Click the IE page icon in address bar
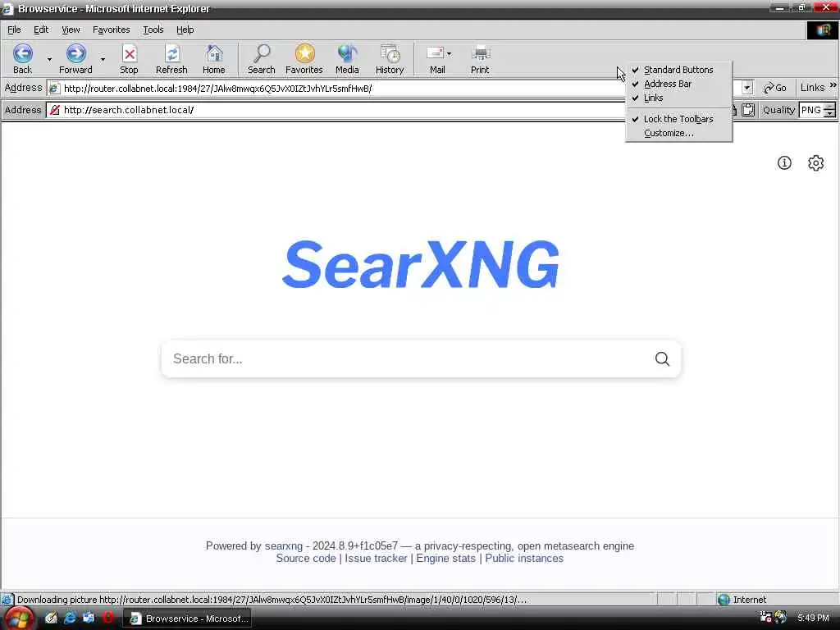This screenshot has height=630, width=840. point(55,89)
